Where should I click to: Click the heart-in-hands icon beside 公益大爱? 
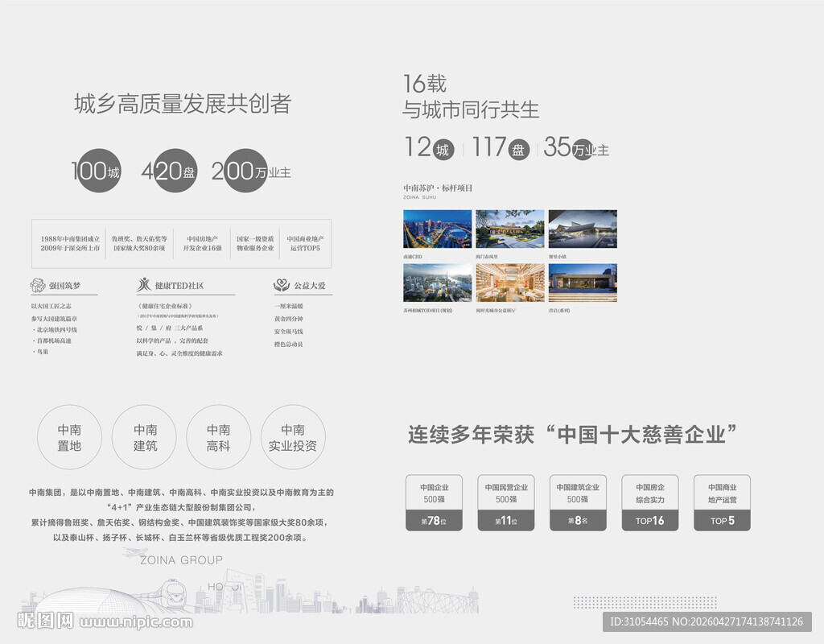(x=282, y=285)
